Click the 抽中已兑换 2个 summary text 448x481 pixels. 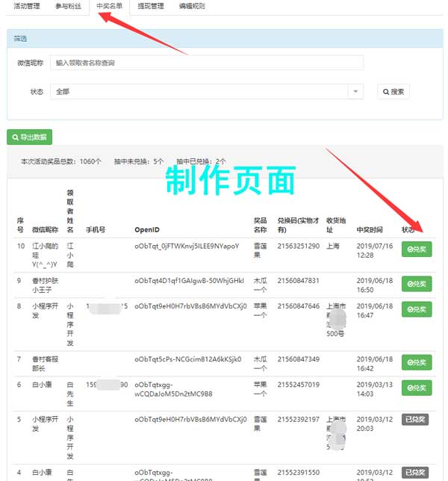coord(201,161)
